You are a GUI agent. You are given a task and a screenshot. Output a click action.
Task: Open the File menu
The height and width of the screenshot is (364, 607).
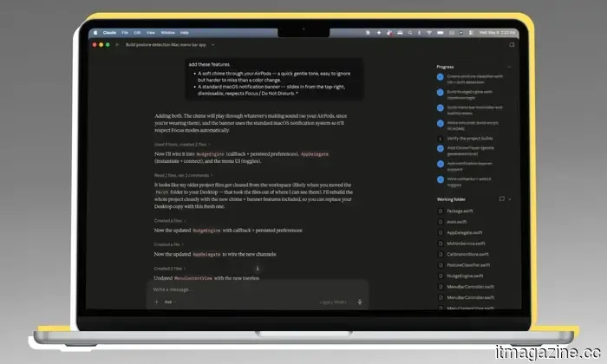[125, 32]
